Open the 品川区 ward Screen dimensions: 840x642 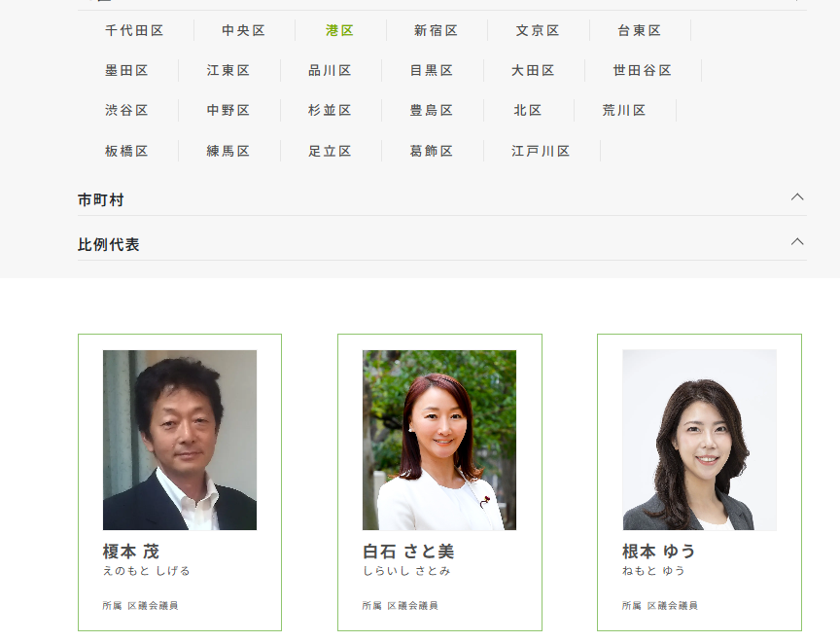point(330,70)
